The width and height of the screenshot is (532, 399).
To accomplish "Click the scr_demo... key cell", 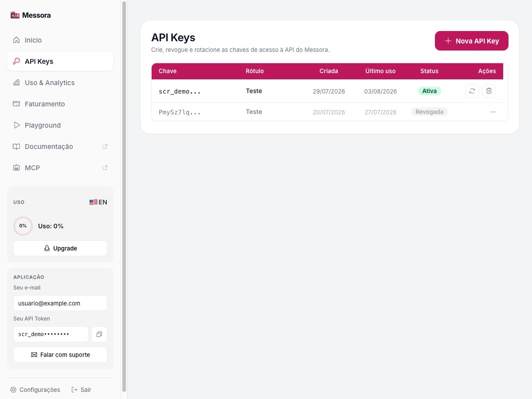I will pyautogui.click(x=180, y=91).
